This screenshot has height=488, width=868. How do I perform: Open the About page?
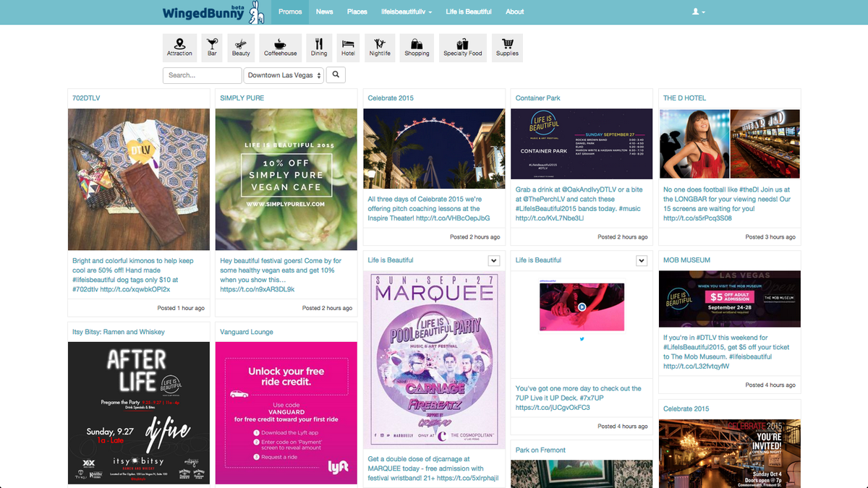(x=515, y=12)
